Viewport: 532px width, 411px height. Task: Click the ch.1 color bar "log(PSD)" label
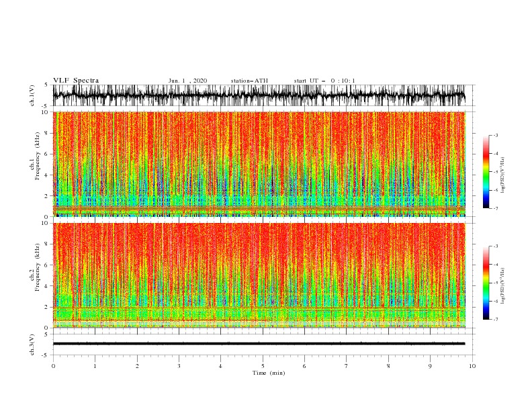coord(502,175)
